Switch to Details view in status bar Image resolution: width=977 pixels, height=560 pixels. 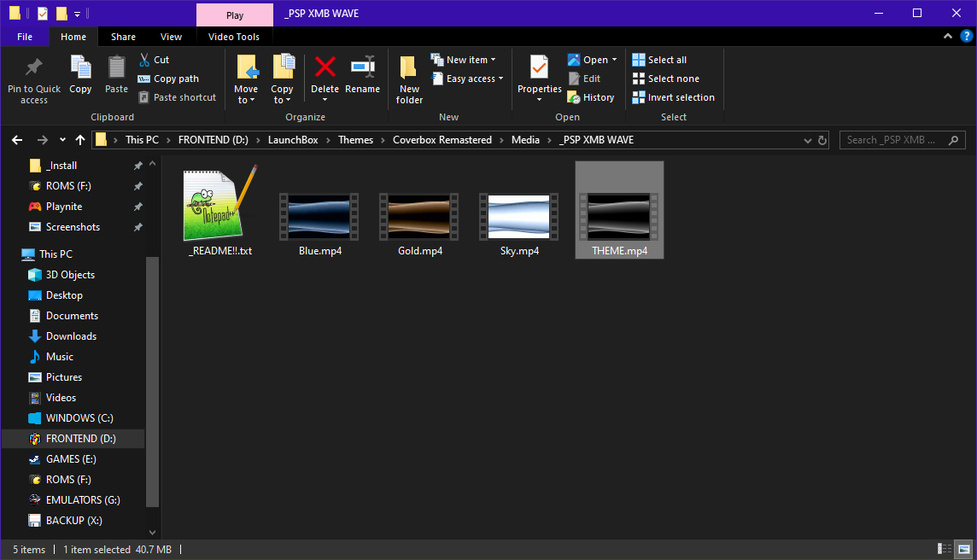coord(945,549)
